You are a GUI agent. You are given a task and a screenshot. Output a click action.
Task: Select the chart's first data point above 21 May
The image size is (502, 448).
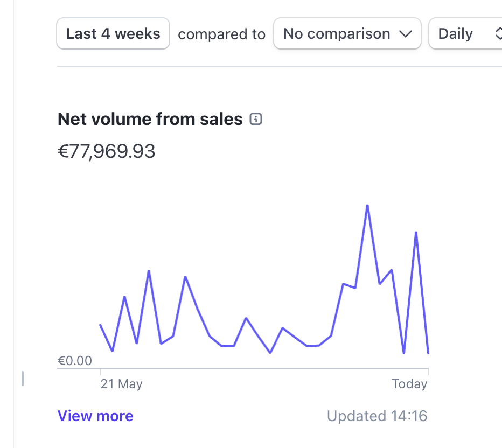(x=100, y=325)
